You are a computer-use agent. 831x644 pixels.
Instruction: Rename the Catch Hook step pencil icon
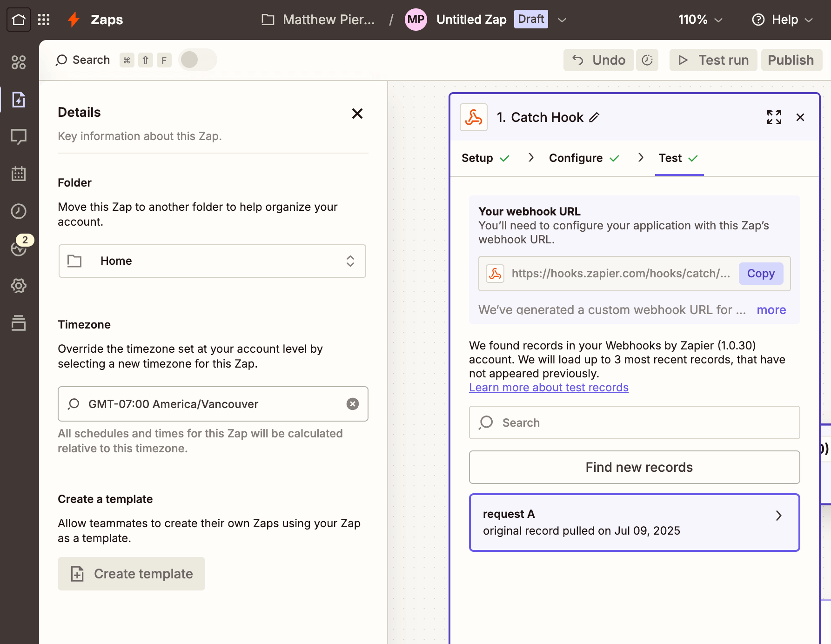[x=594, y=117]
